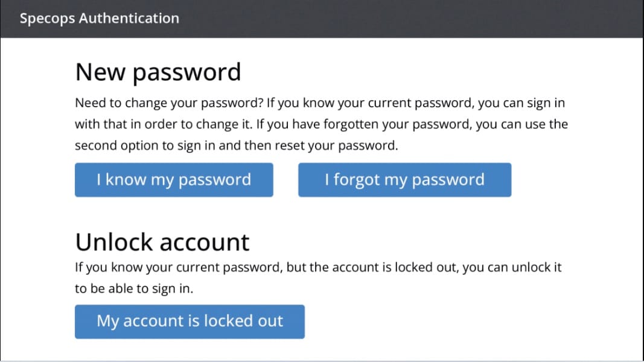Click the line starting 'second option to sign in'
The height and width of the screenshot is (362, 644).
(236, 145)
